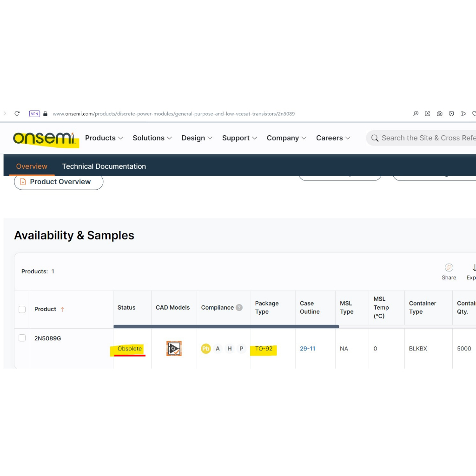476x476 pixels.
Task: Click the table horizontal scrollbar
Action: [x=226, y=327]
